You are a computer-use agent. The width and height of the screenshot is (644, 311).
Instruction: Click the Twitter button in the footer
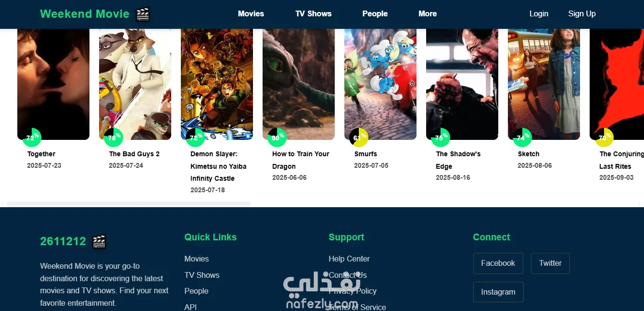pyautogui.click(x=550, y=263)
